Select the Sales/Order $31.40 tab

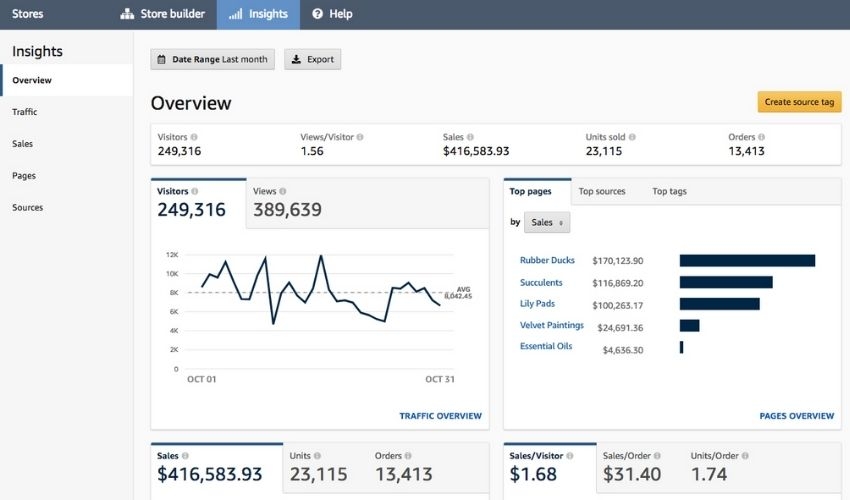632,469
